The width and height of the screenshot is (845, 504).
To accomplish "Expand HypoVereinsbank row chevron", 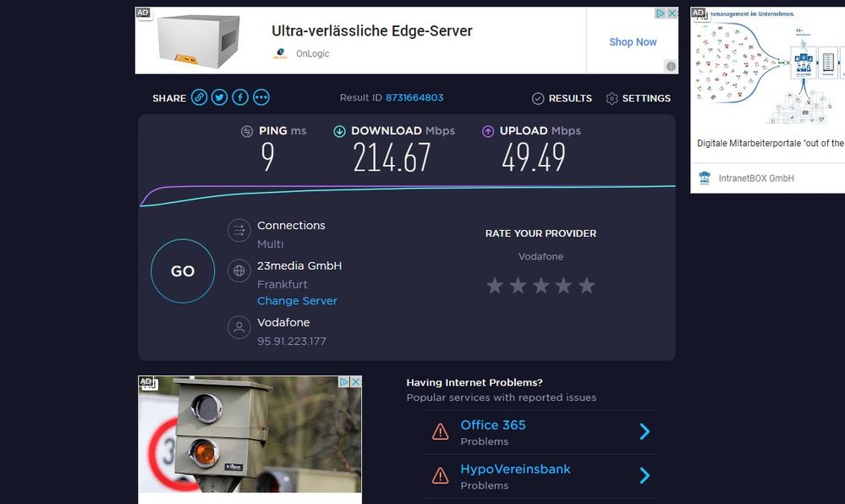I will tap(645, 475).
